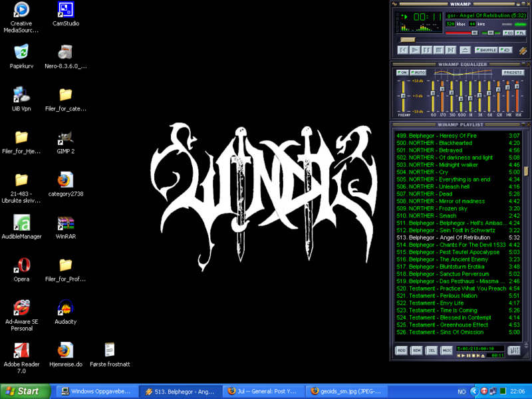Screen dimensions: 532x399
Task: Click the category2738 Firefox file icon
Action: point(65,184)
